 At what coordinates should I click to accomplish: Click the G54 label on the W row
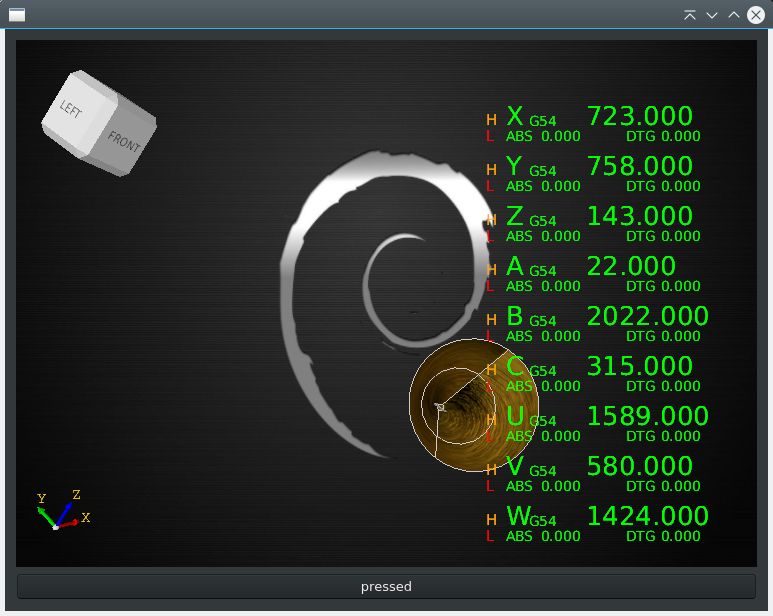coord(543,521)
